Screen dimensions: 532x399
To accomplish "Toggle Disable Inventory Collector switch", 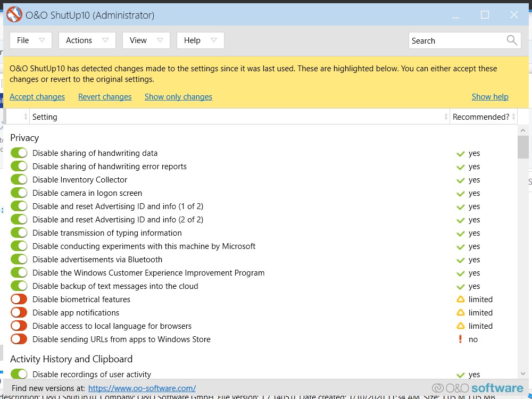I will [x=19, y=179].
